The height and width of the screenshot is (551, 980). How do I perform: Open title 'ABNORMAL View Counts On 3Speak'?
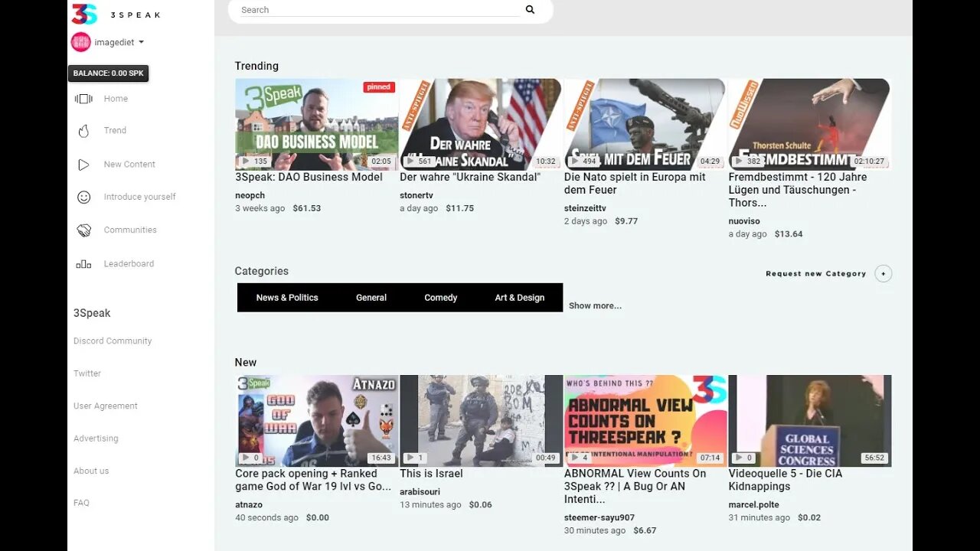[635, 486]
